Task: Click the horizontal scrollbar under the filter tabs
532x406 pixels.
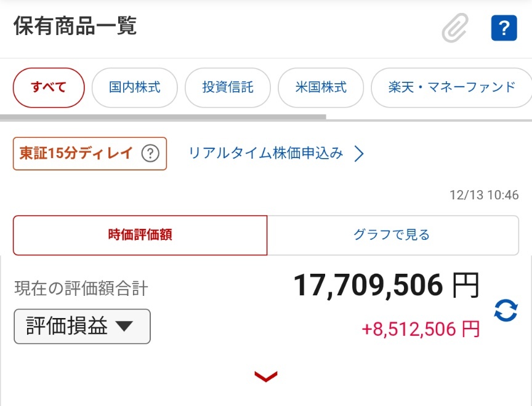Action: tap(163, 116)
